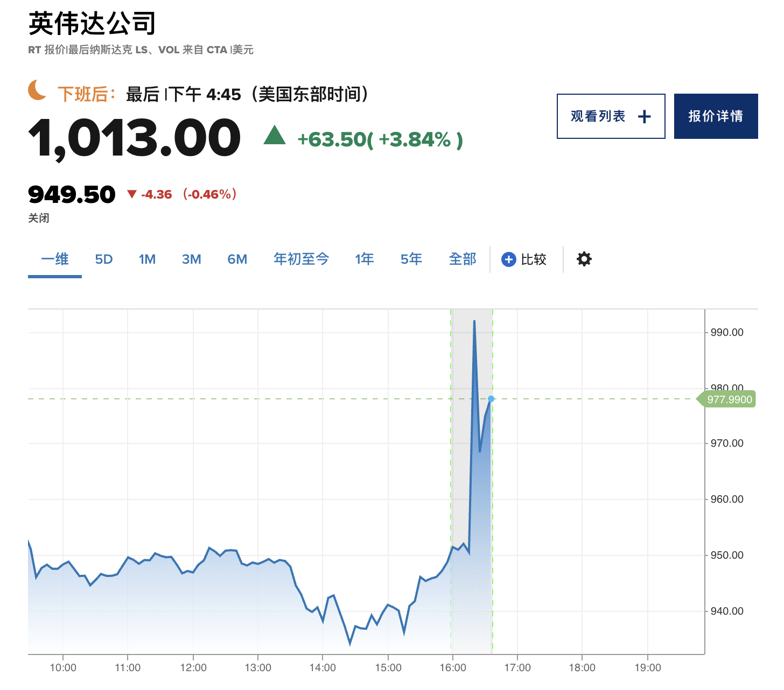784x690 pixels.
Task: Add to watchlist via 观看列表 button
Action: 598,116
